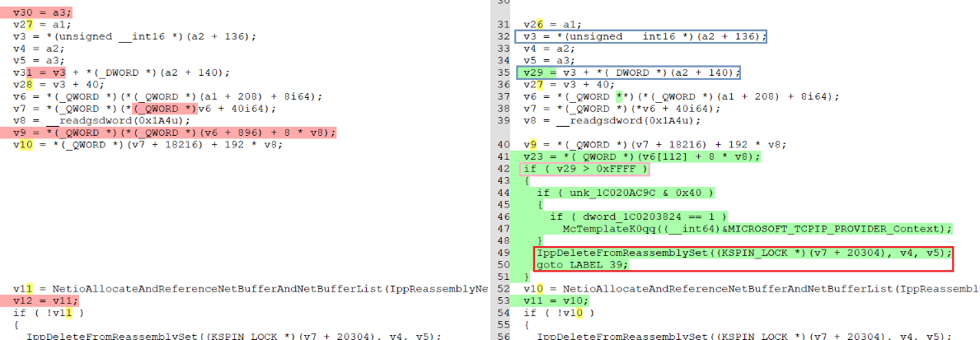
Task: Click line number 42 in the right gutter
Action: pos(502,169)
